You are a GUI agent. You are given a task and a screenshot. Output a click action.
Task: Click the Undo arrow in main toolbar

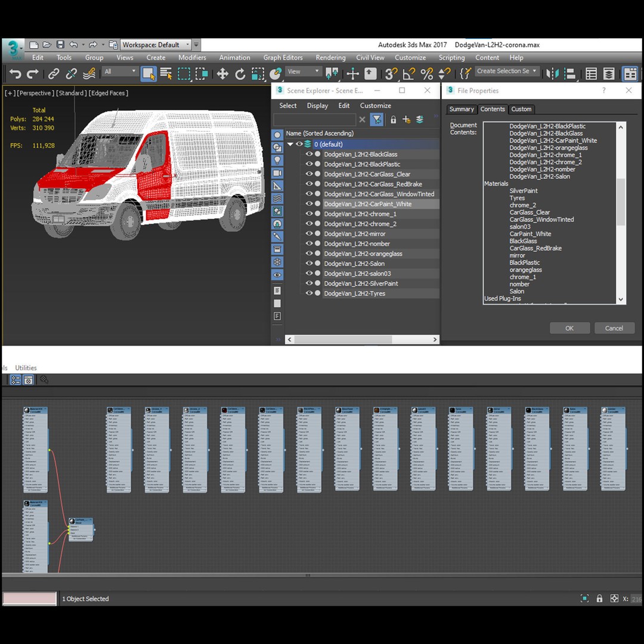coord(15,74)
